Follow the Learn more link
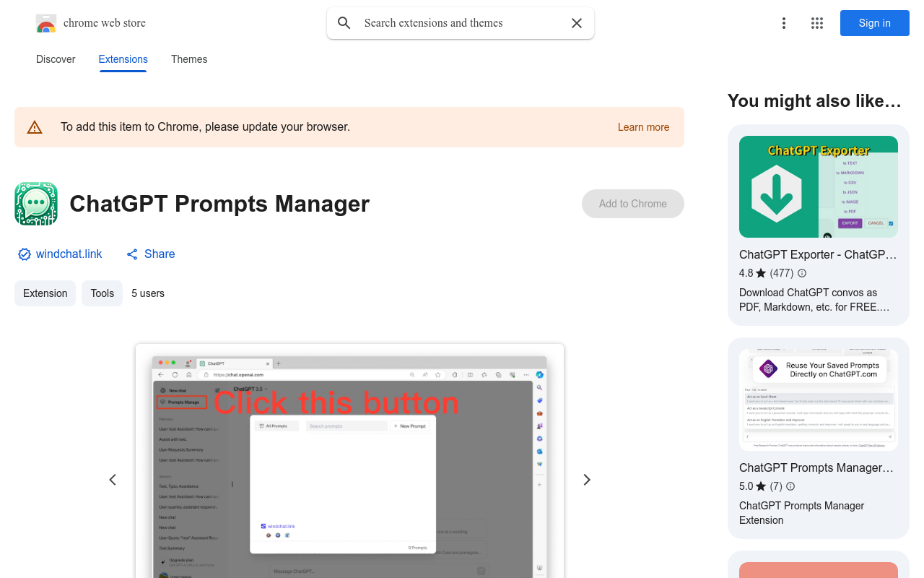 coord(643,127)
